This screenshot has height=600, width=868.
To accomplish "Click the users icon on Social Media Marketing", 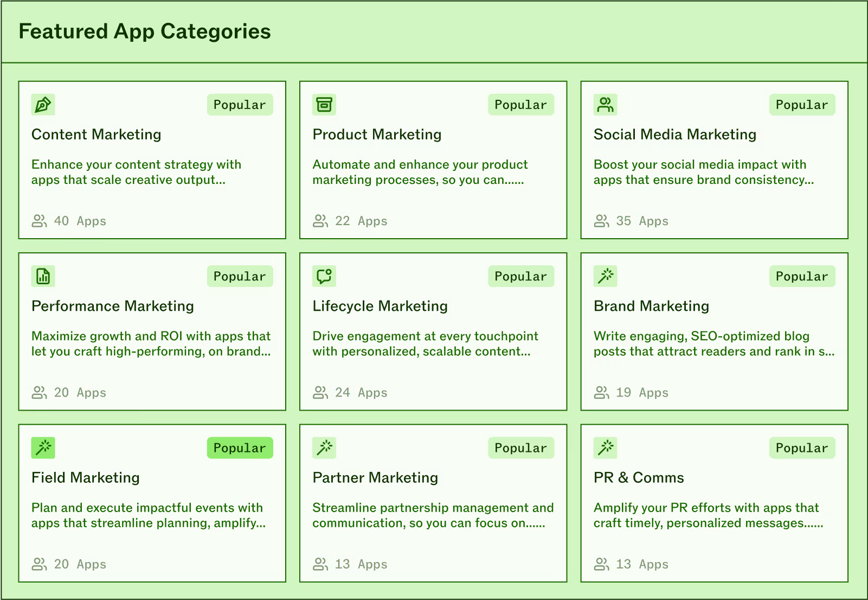I will point(606,105).
